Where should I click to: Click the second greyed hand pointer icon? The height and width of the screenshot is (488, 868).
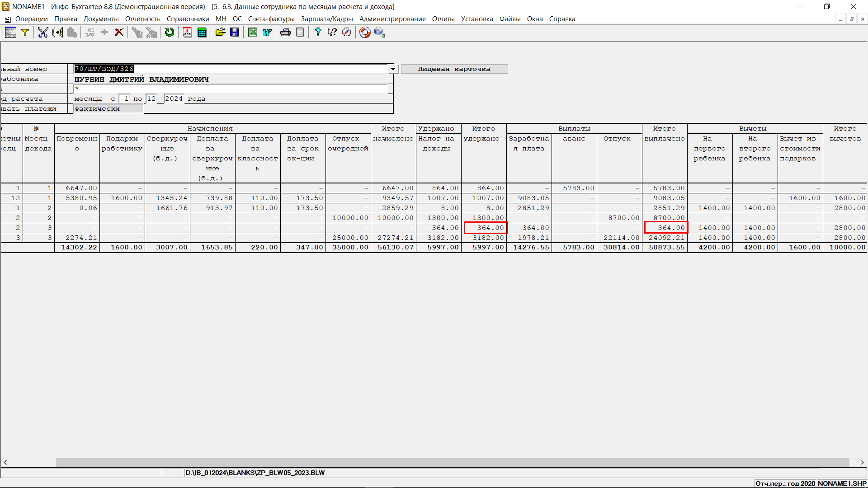pyautogui.click(x=151, y=33)
